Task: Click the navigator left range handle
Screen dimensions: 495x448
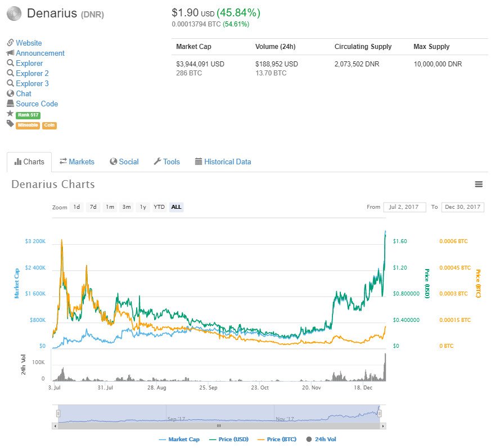Action: click(x=58, y=413)
